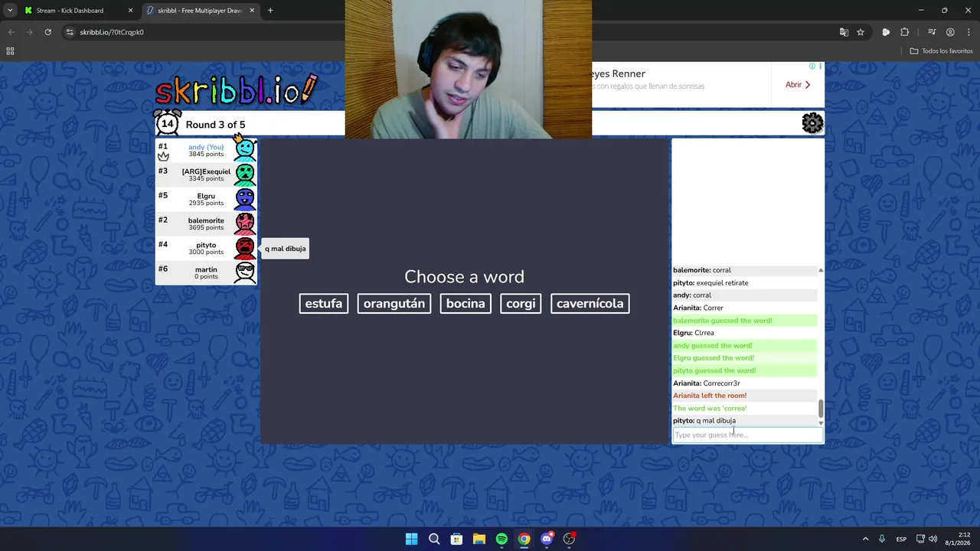Image resolution: width=980 pixels, height=551 pixels.
Task: Open the translate page icon
Action: click(844, 32)
